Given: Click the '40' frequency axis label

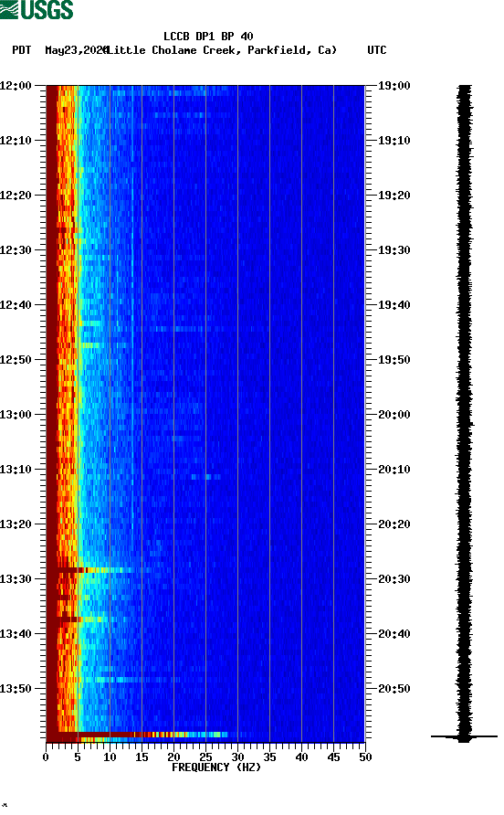Looking at the screenshot, I should (302, 757).
